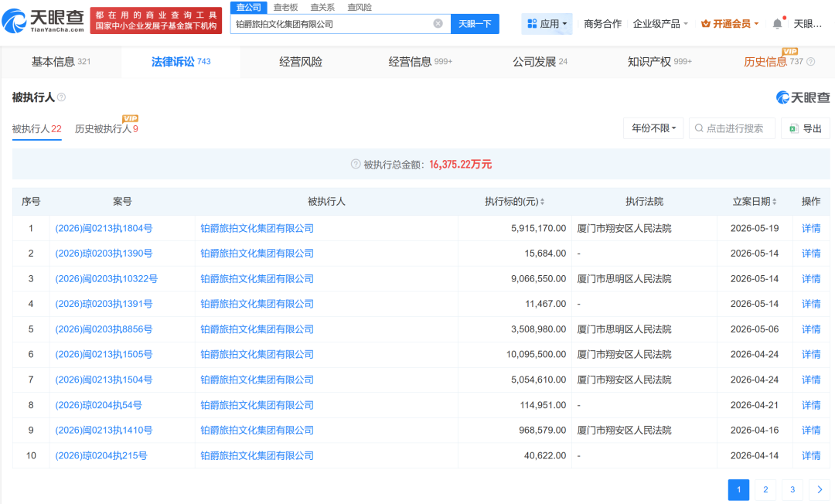Select the 查老板 search mode tab
This screenshot has height=504, width=835.
pyautogui.click(x=285, y=8)
